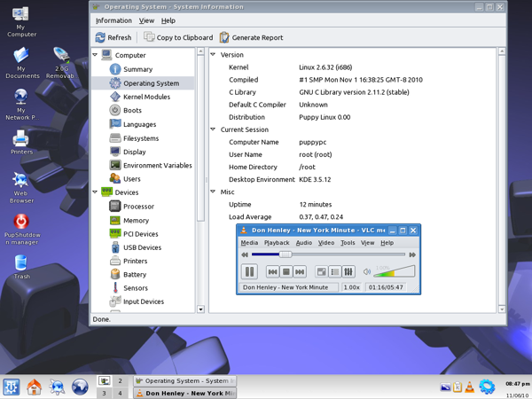
Task: Switch to virtual desktop 2
Action: [x=120, y=380]
